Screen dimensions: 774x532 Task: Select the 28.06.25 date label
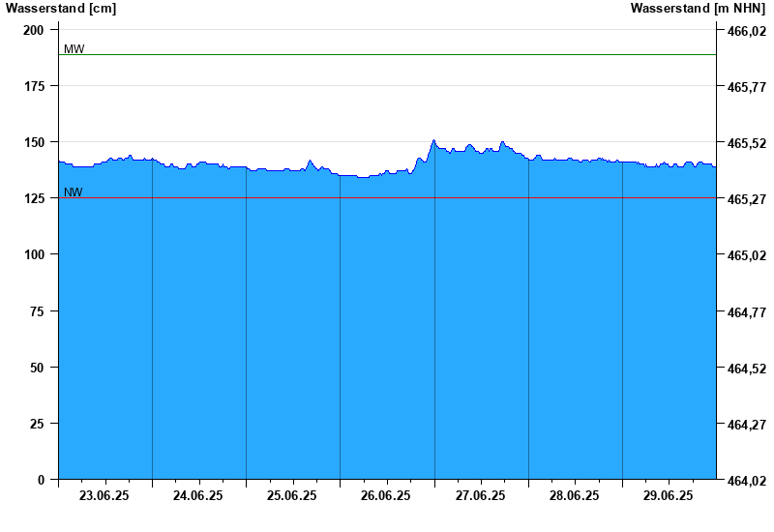(x=575, y=496)
